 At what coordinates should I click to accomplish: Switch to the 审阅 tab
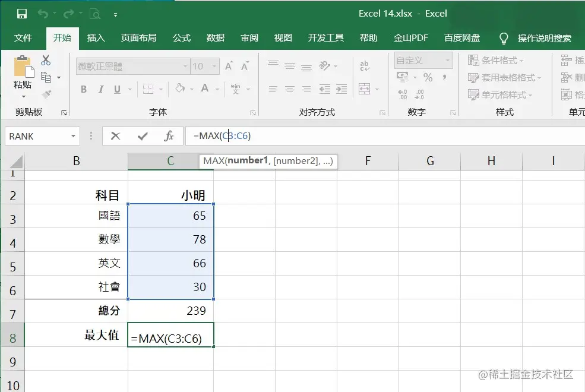click(249, 37)
